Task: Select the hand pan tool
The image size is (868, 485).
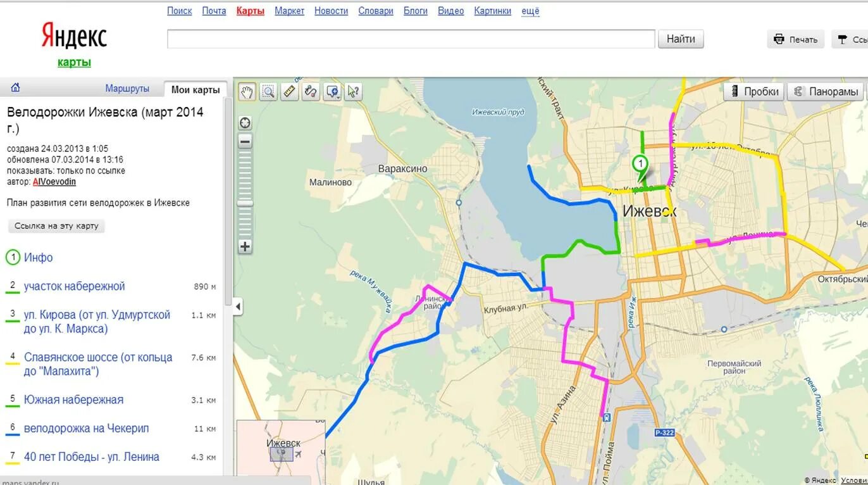Action: pyautogui.click(x=247, y=92)
